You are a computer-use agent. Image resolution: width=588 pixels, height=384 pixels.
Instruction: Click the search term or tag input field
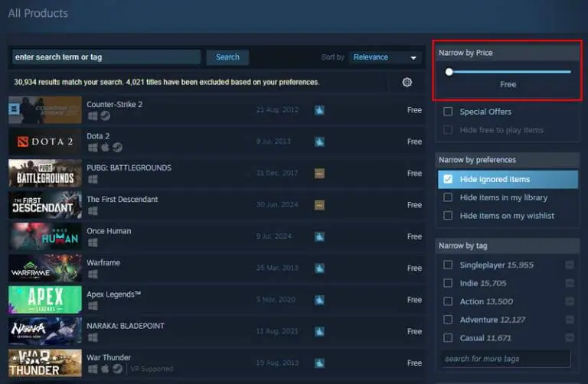point(106,57)
